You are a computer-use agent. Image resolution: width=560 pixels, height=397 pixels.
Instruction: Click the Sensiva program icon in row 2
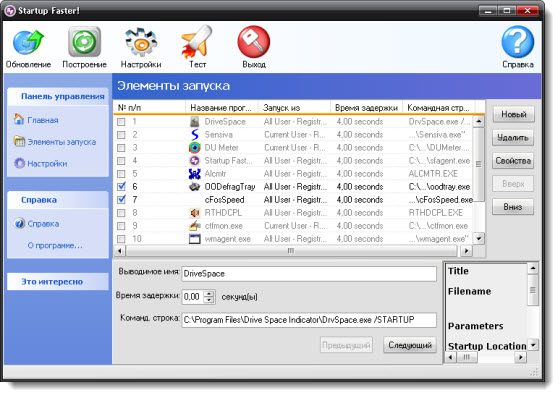pyautogui.click(x=194, y=135)
